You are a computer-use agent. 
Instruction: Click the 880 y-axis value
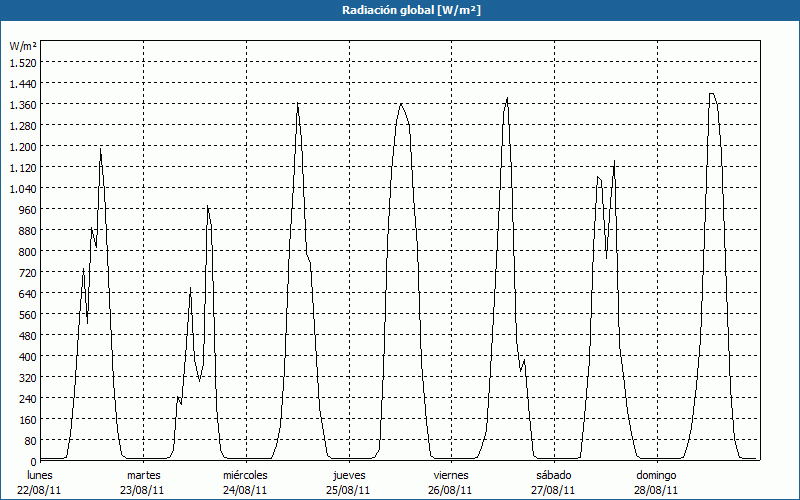[28, 230]
